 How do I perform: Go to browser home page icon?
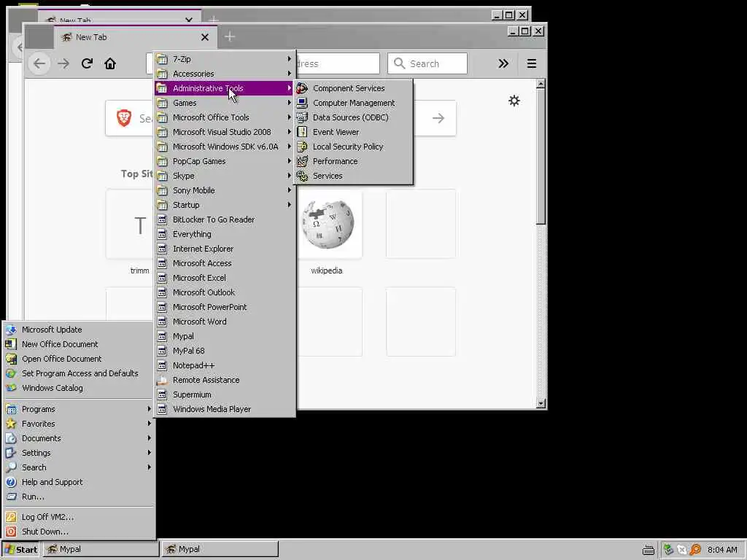(x=110, y=63)
